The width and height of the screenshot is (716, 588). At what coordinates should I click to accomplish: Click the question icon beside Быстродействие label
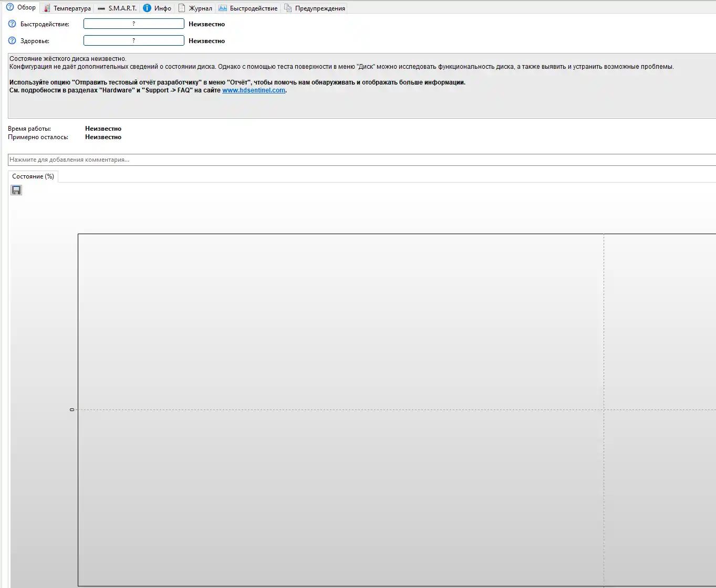pos(12,24)
